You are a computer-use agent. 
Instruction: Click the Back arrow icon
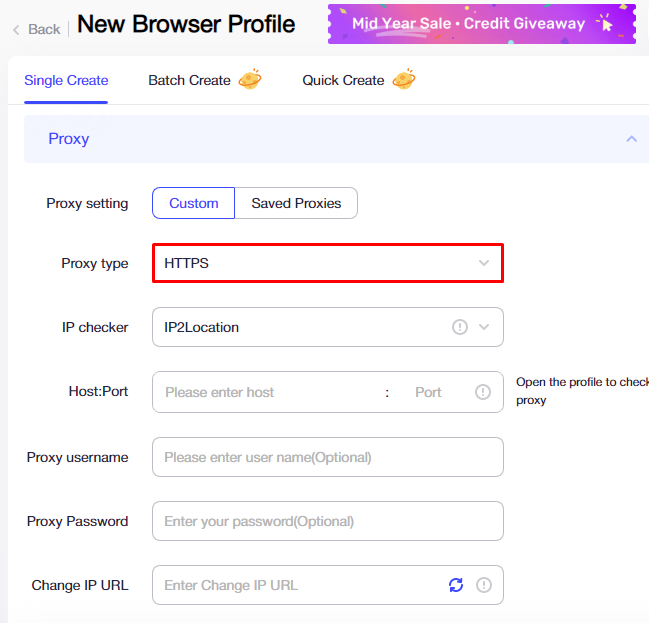pyautogui.click(x=16, y=29)
